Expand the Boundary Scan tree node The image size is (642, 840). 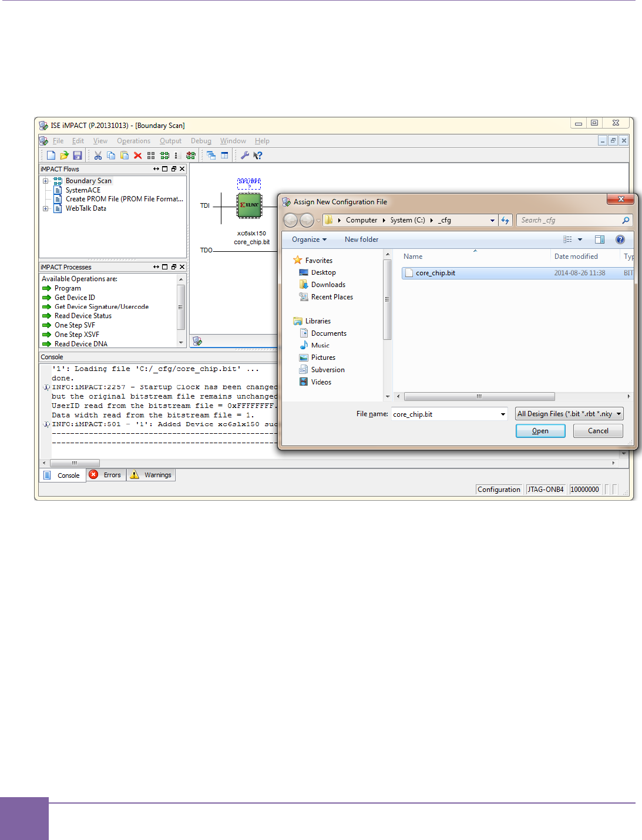click(45, 181)
